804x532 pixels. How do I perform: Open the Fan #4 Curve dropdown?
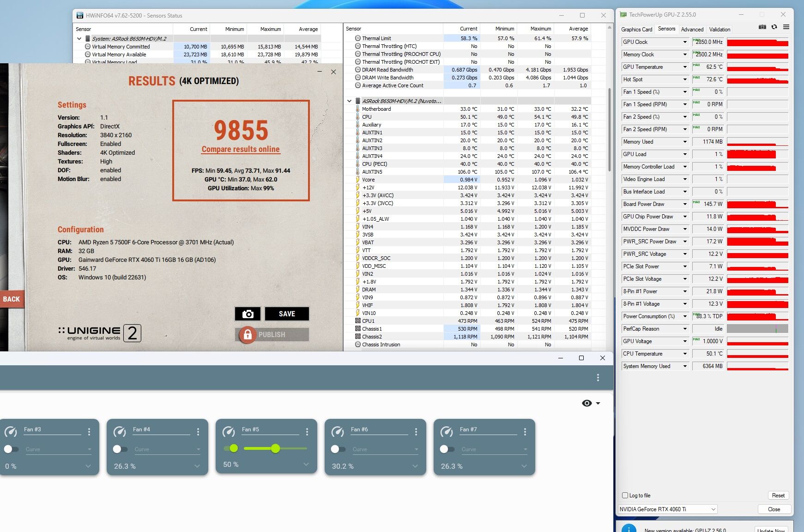point(168,449)
